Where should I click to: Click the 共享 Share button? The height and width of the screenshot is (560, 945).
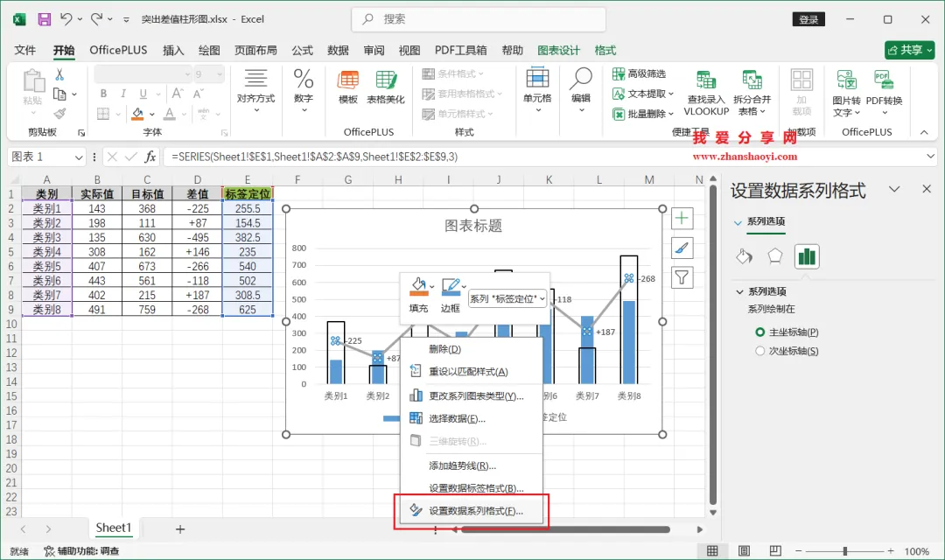point(909,50)
